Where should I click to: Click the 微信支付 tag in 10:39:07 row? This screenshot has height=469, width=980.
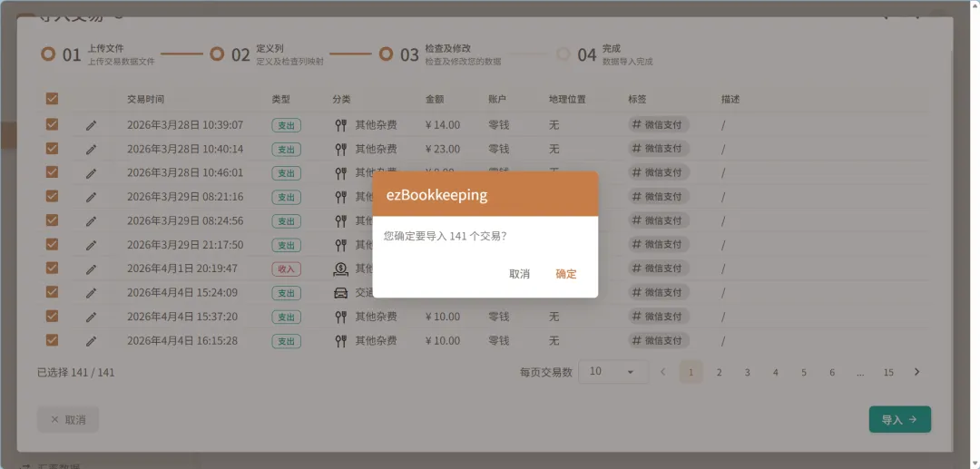[659, 124]
